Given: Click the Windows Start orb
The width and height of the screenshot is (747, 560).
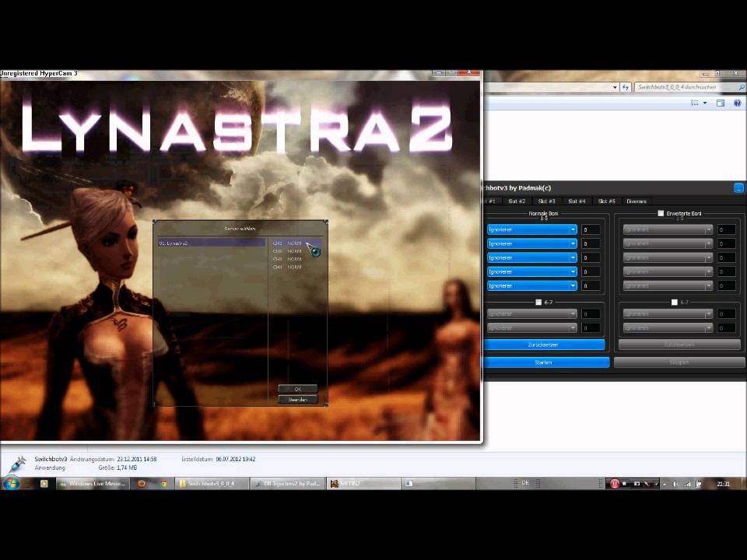Looking at the screenshot, I should click(10, 483).
